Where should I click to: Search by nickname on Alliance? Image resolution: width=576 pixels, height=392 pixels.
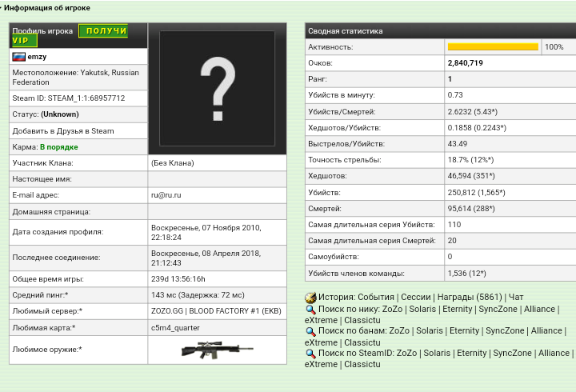click(x=539, y=309)
